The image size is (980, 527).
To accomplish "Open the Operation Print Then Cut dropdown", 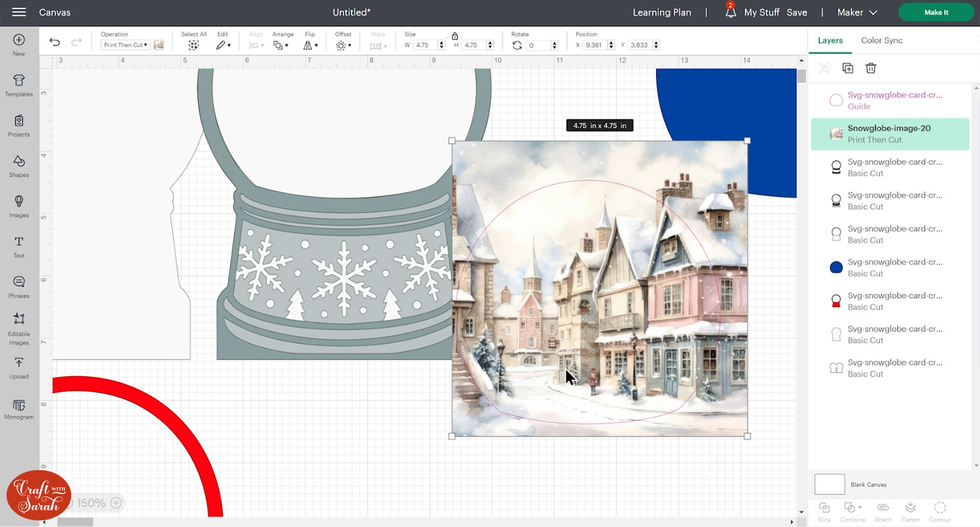I will tap(125, 45).
